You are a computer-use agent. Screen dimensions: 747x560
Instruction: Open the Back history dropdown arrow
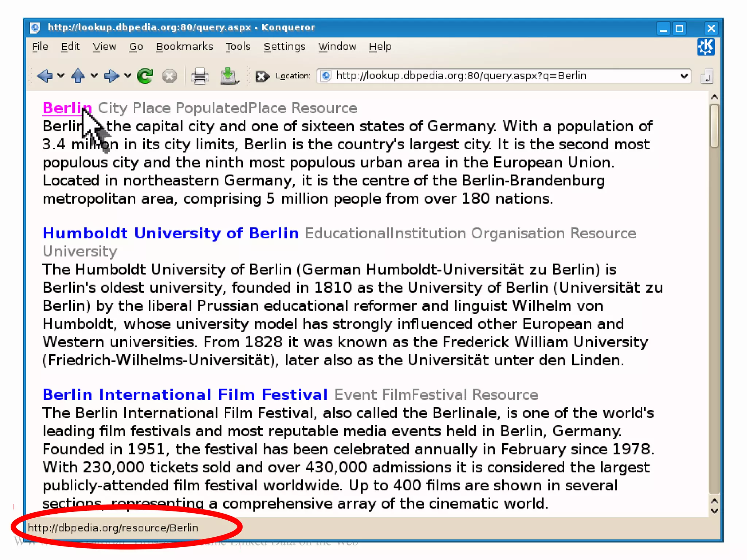(x=61, y=76)
